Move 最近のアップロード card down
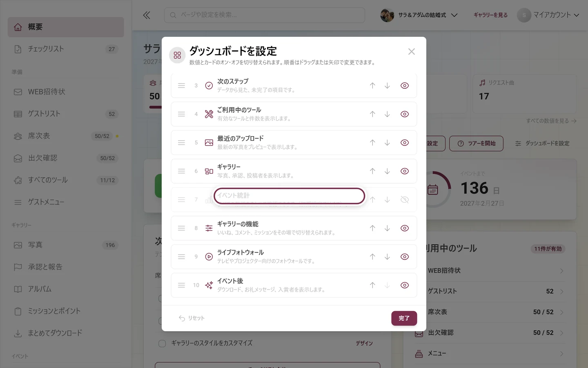 point(387,143)
